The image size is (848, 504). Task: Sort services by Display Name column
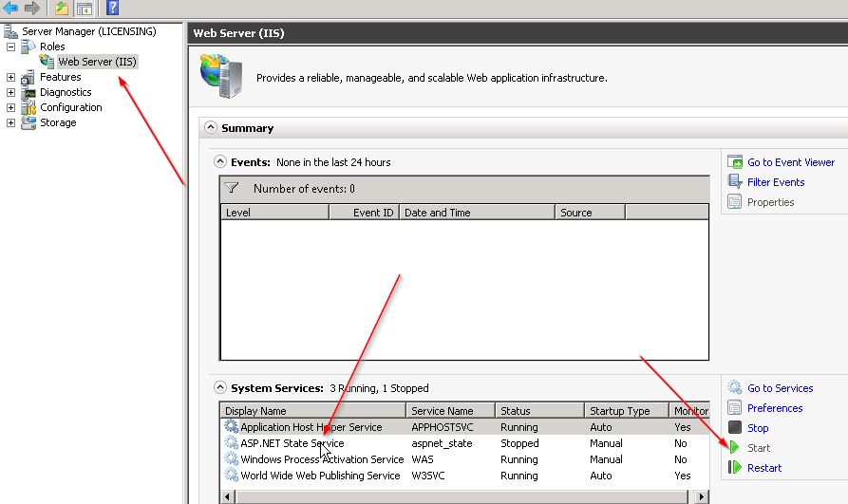click(312, 410)
